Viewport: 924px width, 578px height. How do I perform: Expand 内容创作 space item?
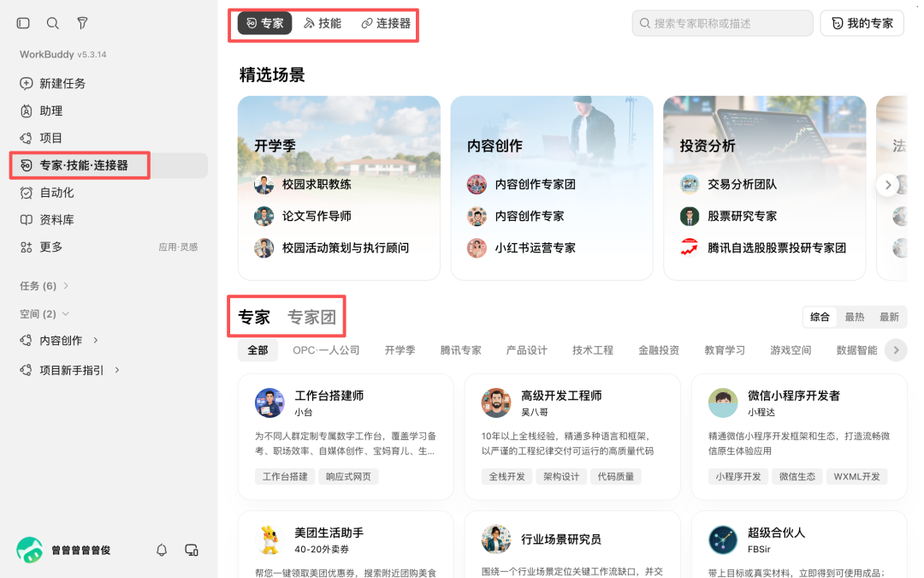click(95, 340)
